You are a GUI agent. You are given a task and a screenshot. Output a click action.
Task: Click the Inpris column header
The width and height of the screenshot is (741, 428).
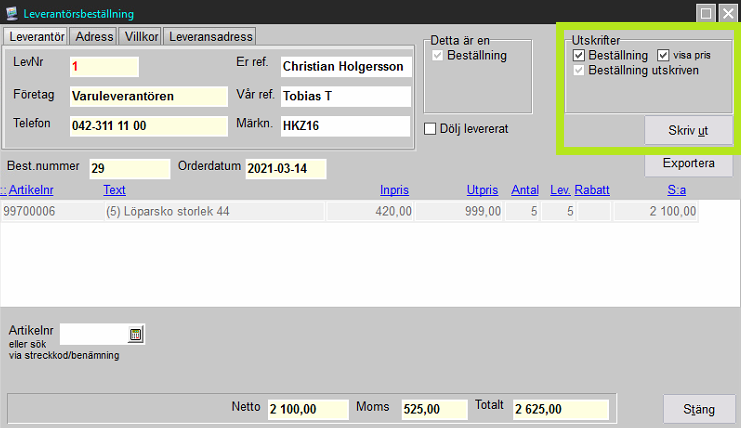click(394, 190)
